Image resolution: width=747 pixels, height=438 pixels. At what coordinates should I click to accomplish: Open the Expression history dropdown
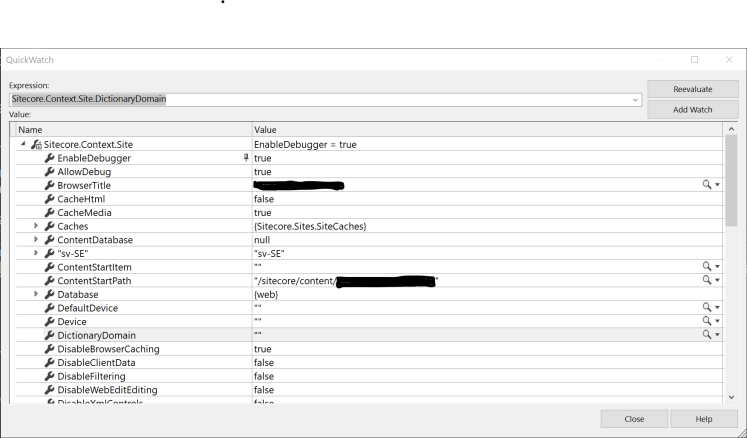click(x=635, y=99)
